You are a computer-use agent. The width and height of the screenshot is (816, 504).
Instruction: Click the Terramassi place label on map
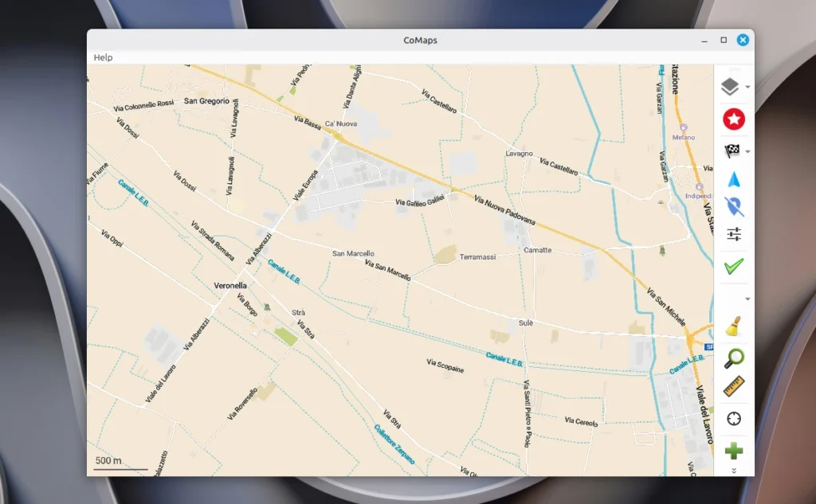click(x=477, y=258)
